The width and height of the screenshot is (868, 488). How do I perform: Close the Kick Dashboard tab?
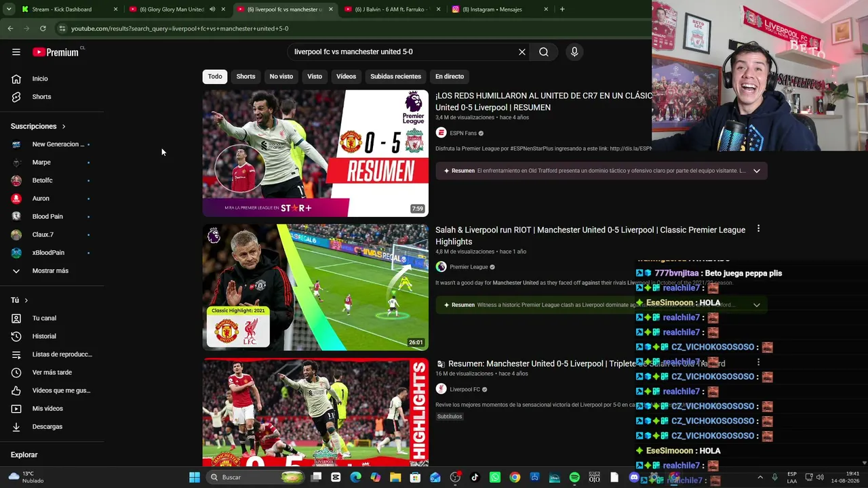[x=115, y=9]
